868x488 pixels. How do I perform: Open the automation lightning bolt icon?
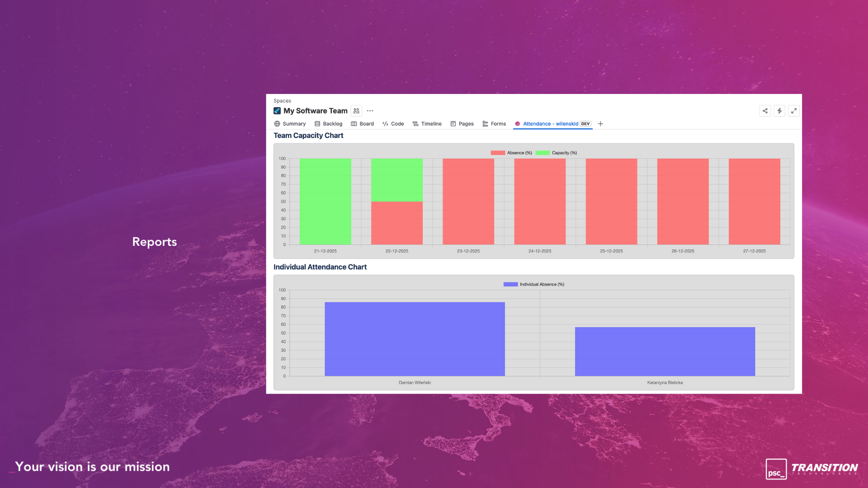coord(779,111)
